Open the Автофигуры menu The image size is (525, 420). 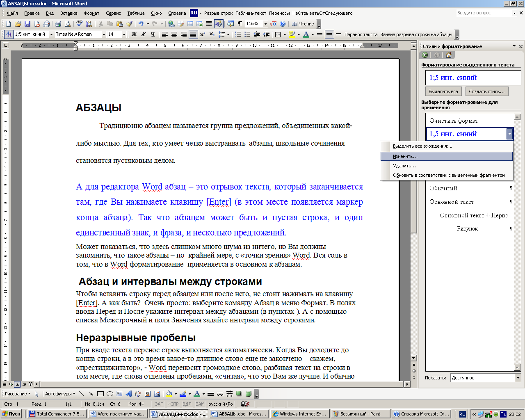[x=60, y=394]
